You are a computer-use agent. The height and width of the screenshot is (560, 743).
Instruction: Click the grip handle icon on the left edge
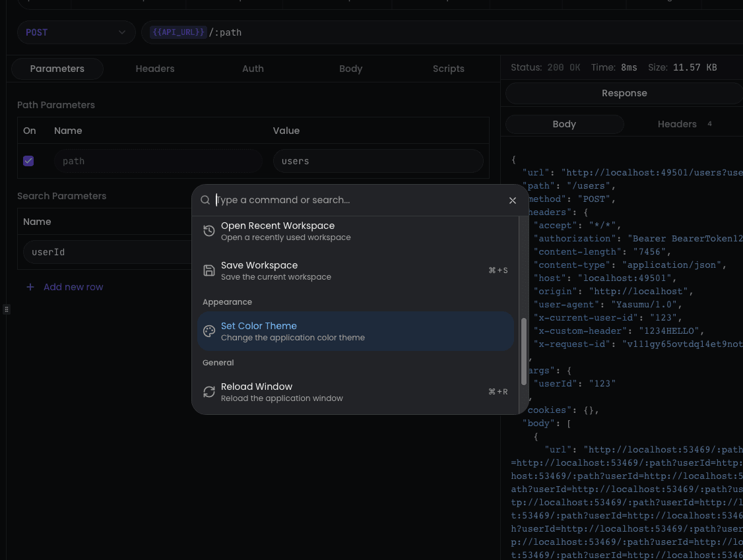tap(5, 309)
